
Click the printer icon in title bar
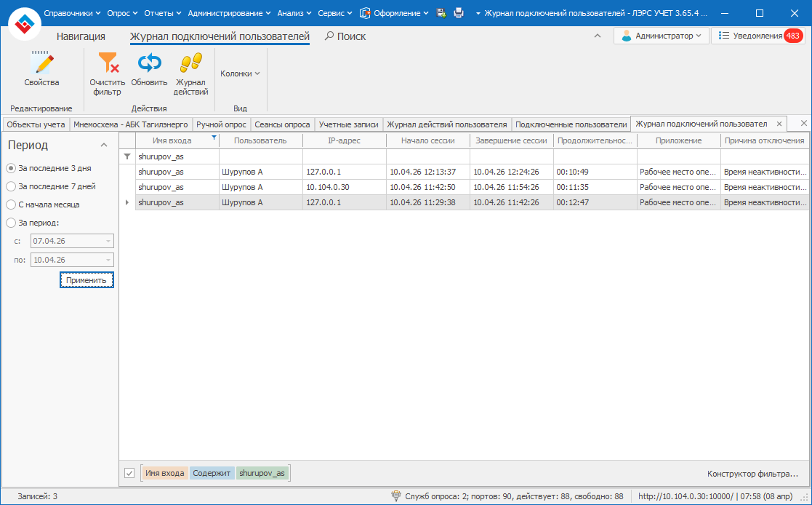(459, 13)
